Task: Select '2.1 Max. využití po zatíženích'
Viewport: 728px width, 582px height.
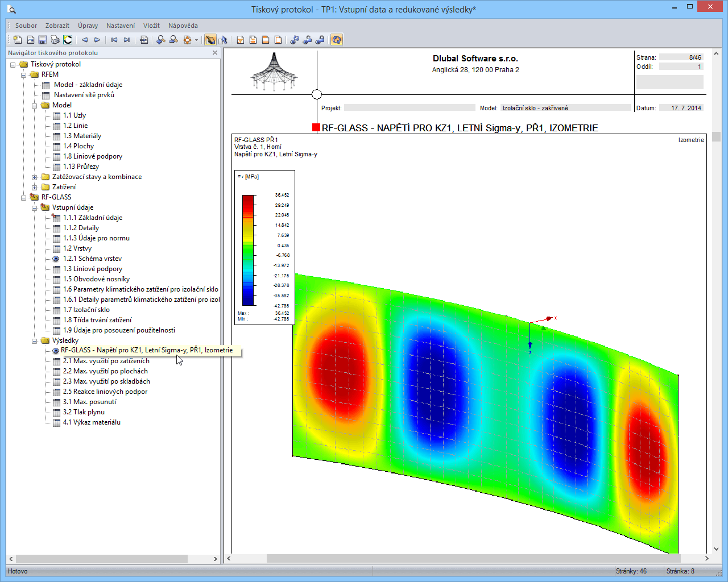Action: coord(106,361)
